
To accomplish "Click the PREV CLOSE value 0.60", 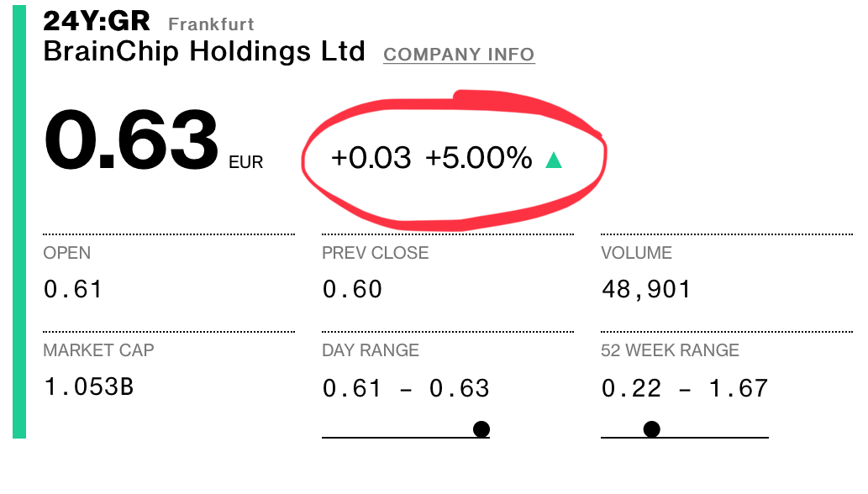I will (352, 290).
